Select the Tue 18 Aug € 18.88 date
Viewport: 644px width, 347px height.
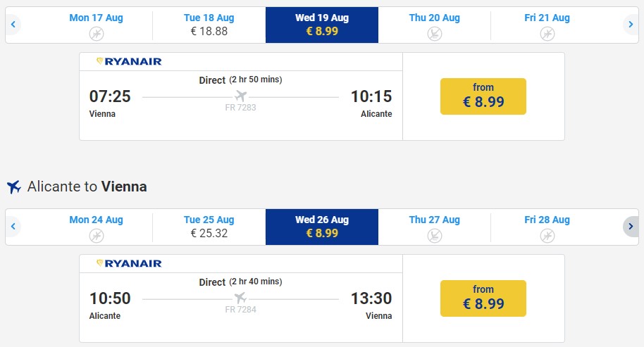click(x=209, y=25)
